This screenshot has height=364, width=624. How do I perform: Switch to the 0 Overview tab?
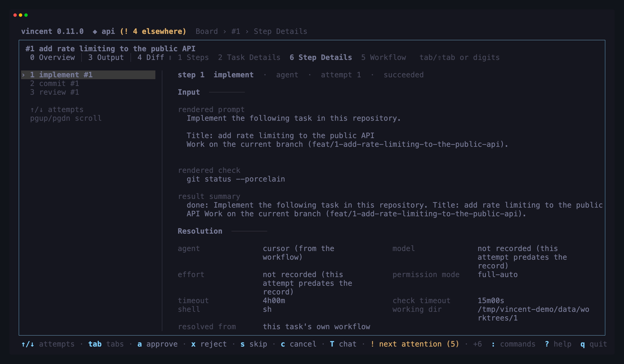tap(52, 57)
